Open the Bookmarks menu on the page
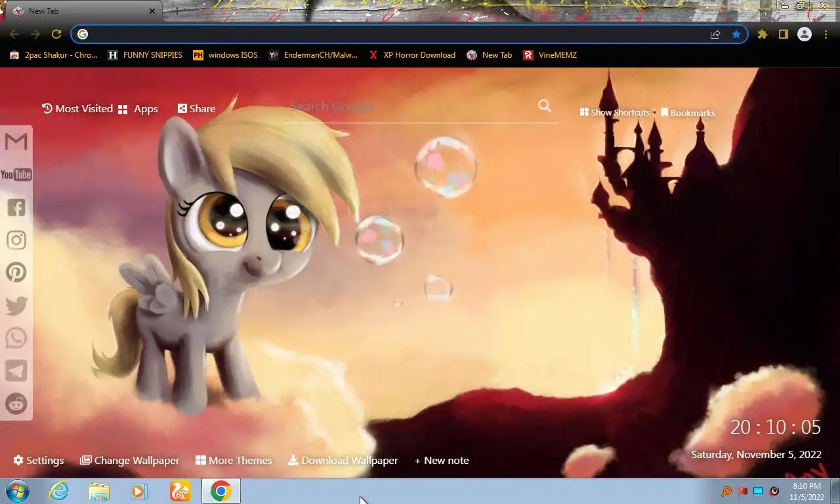 [x=688, y=113]
